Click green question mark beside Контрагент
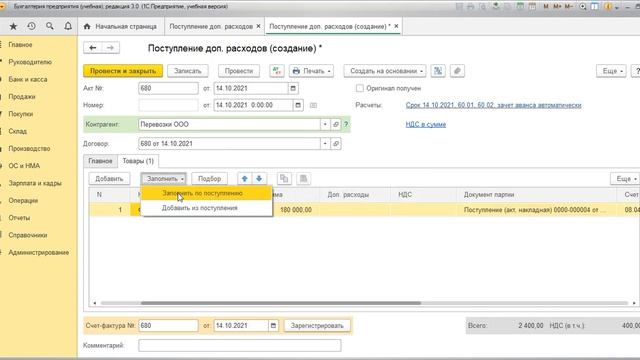The image size is (640, 360). click(346, 124)
